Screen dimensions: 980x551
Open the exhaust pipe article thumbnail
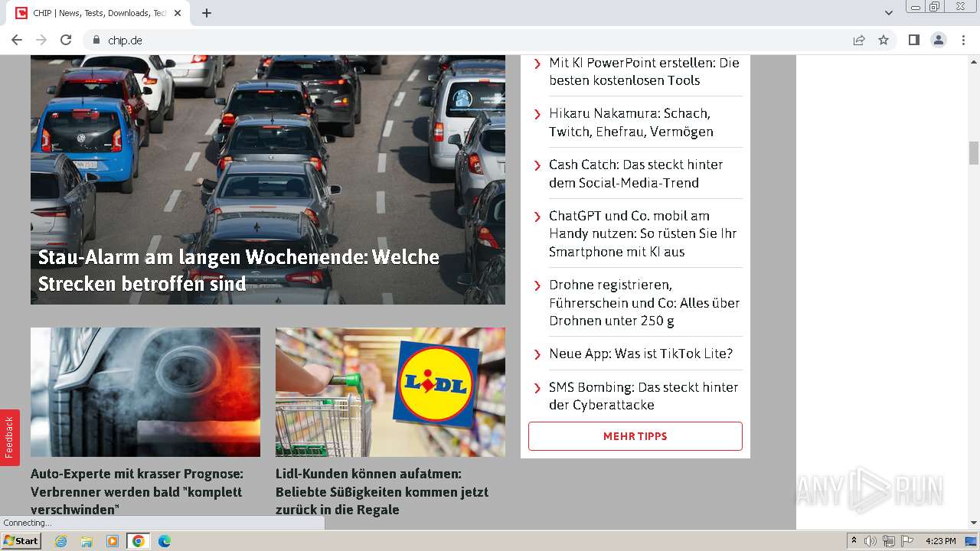[x=145, y=392]
